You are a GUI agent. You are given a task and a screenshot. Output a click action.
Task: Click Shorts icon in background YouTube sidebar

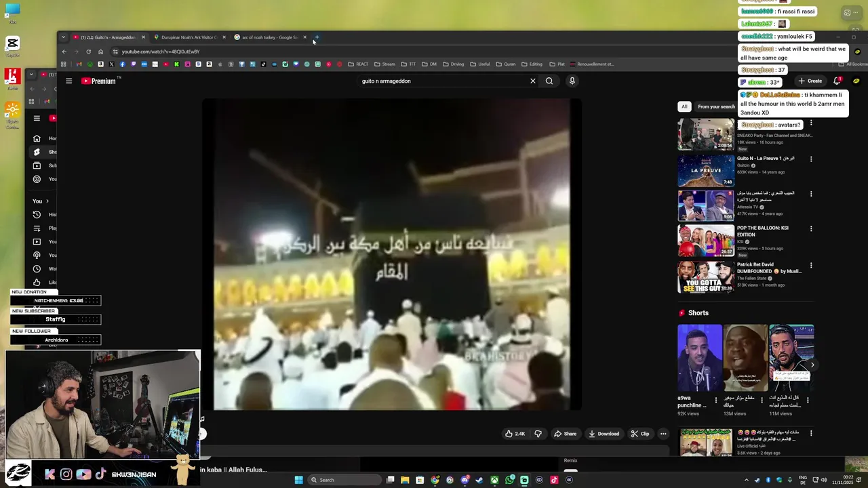click(x=37, y=152)
